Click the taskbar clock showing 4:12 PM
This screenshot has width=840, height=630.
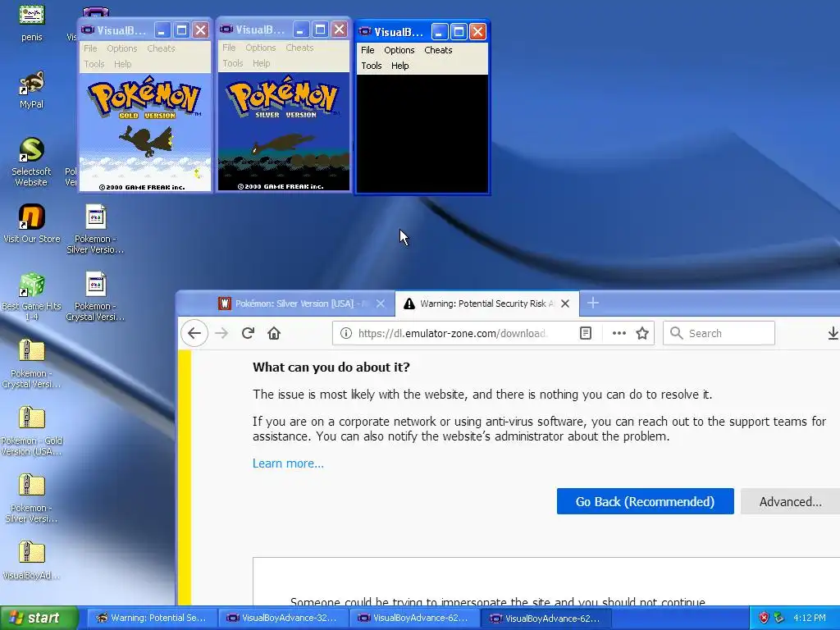click(x=810, y=618)
